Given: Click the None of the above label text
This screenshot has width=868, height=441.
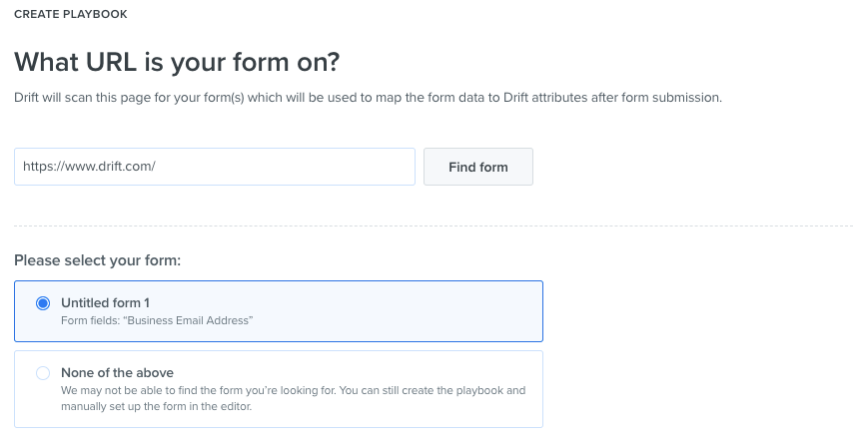Looking at the screenshot, I should [x=117, y=372].
